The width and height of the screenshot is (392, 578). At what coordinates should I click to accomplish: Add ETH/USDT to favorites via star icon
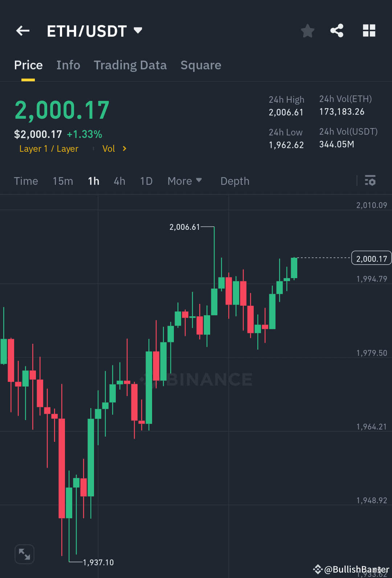coord(307,31)
